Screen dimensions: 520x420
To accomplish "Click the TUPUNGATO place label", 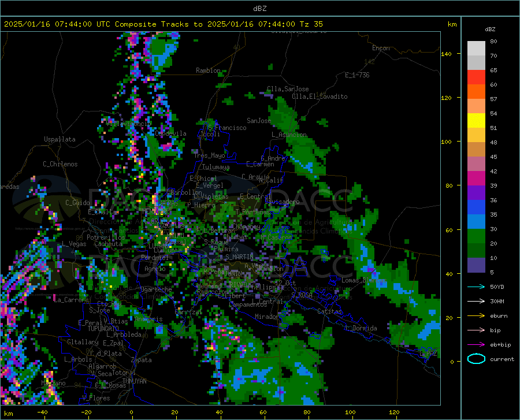I will [103, 329].
